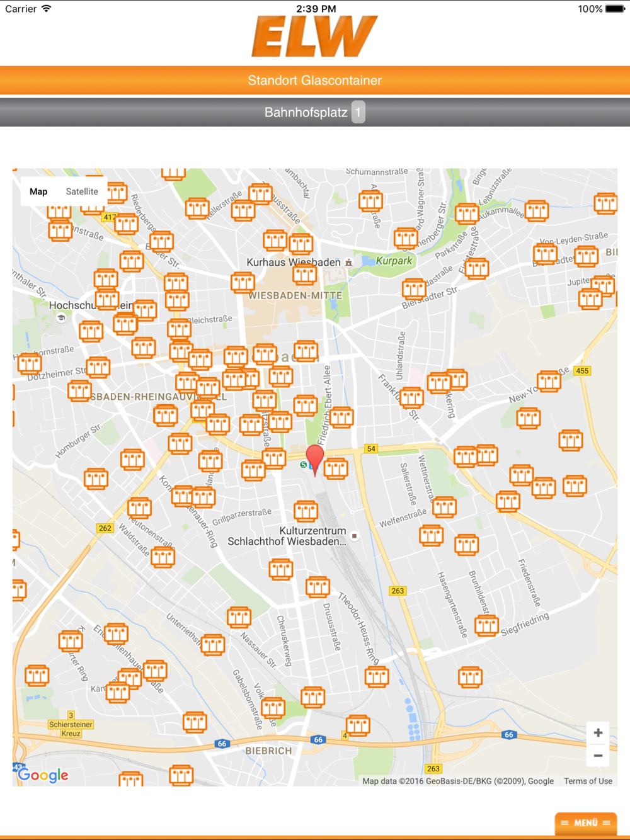Open container marker above Dotzheimer Str. label
The image size is (630, 840).
[x=98, y=366]
